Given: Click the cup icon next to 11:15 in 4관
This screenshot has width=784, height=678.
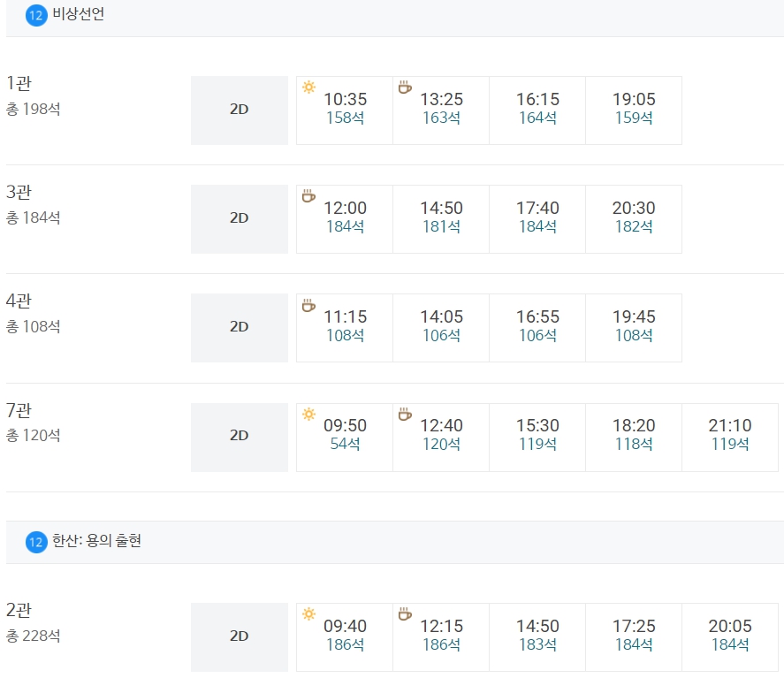Looking at the screenshot, I should click(308, 307).
